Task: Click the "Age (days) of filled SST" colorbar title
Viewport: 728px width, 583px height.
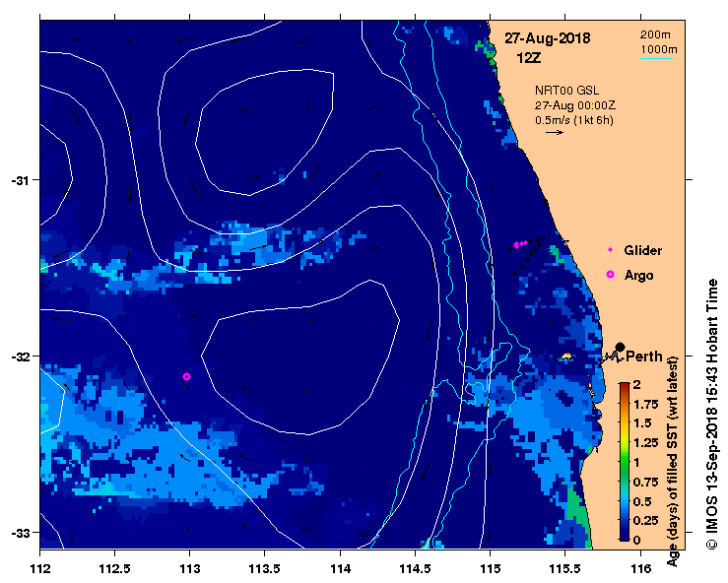Action: coord(673,462)
